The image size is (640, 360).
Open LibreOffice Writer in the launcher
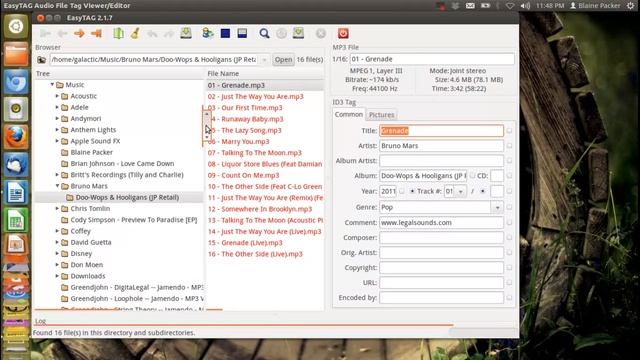click(x=16, y=192)
